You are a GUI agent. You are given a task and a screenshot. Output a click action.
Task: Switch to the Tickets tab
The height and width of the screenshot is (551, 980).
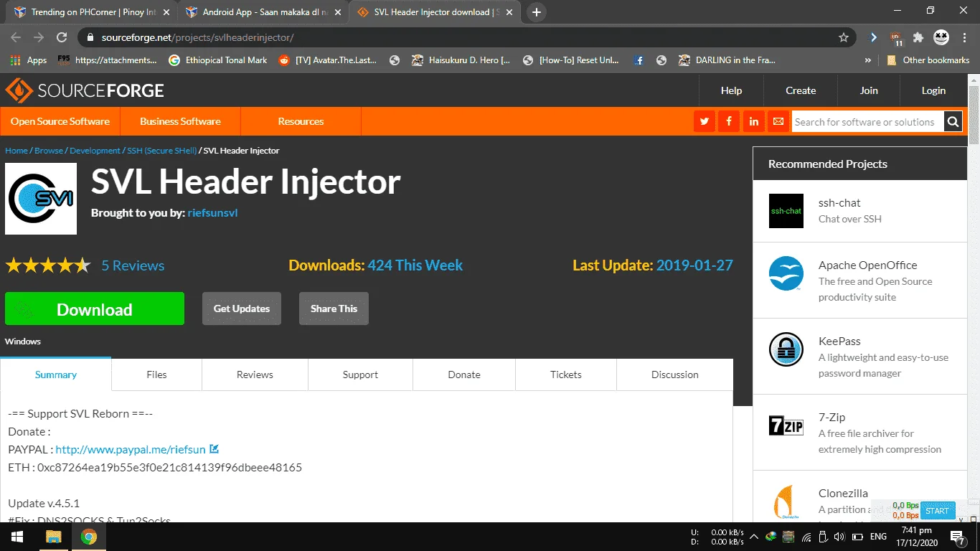pyautogui.click(x=566, y=375)
